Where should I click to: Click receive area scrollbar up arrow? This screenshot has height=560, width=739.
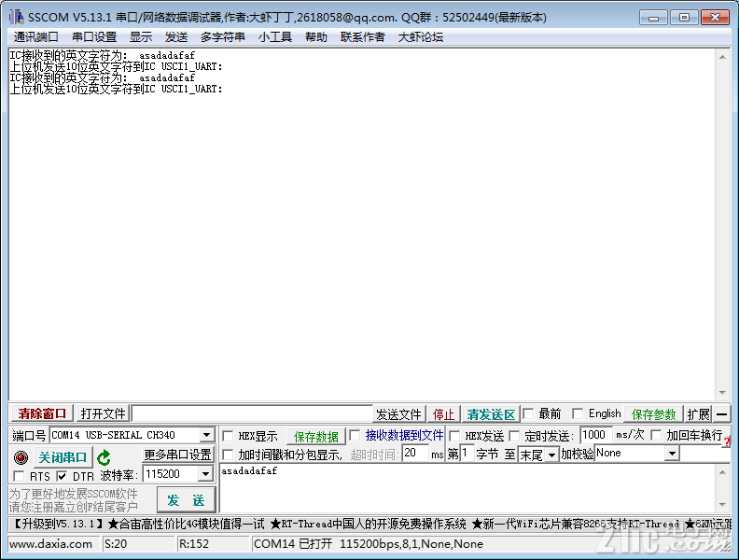click(x=722, y=57)
